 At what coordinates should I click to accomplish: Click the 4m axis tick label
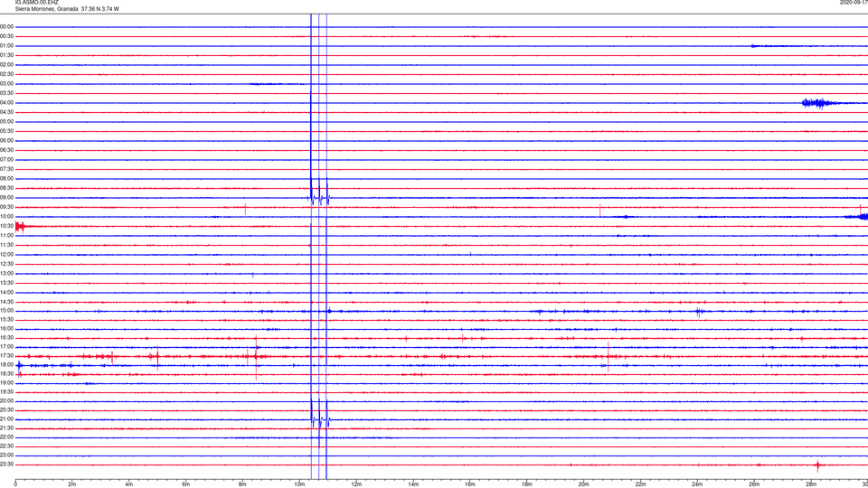pyautogui.click(x=129, y=484)
